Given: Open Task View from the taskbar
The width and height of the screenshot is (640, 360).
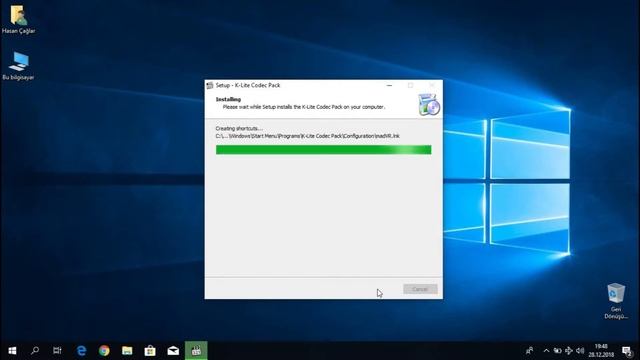Looking at the screenshot, I should [x=57, y=351].
